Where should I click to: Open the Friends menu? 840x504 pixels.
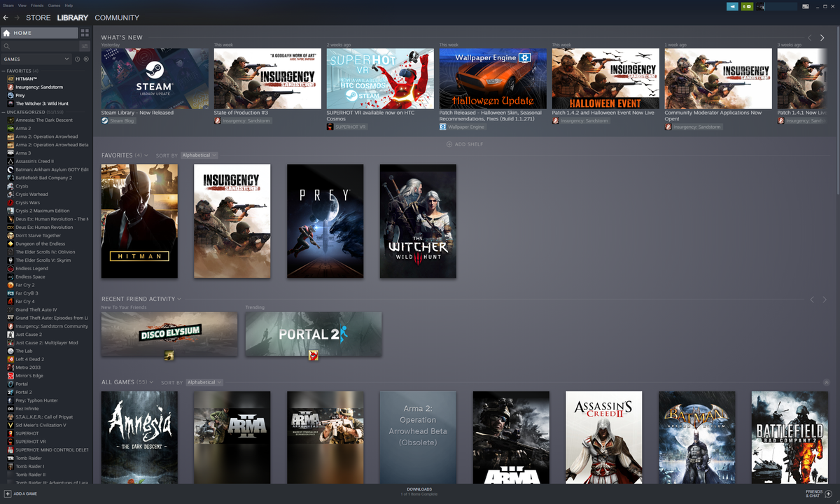(x=36, y=5)
